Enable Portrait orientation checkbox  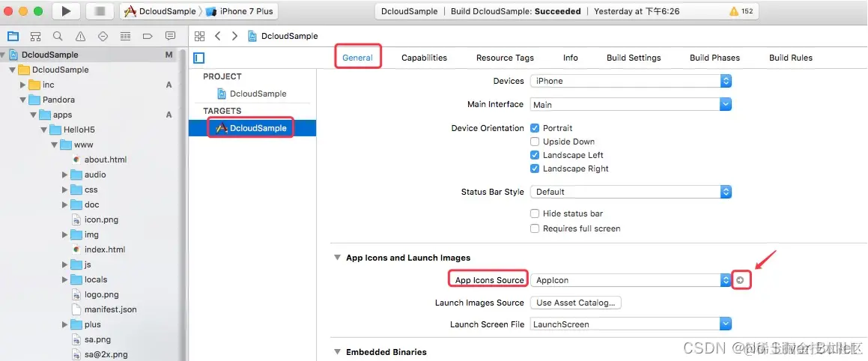coord(535,128)
